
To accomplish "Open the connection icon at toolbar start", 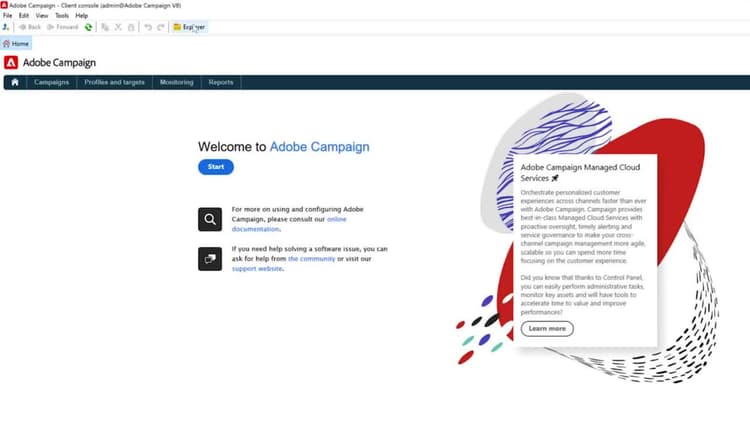I will click(x=6, y=27).
